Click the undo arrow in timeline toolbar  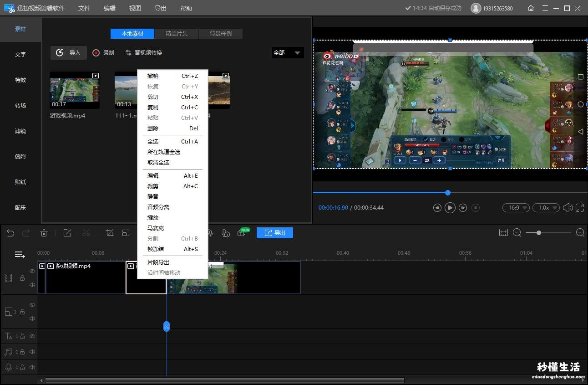pyautogui.click(x=10, y=233)
